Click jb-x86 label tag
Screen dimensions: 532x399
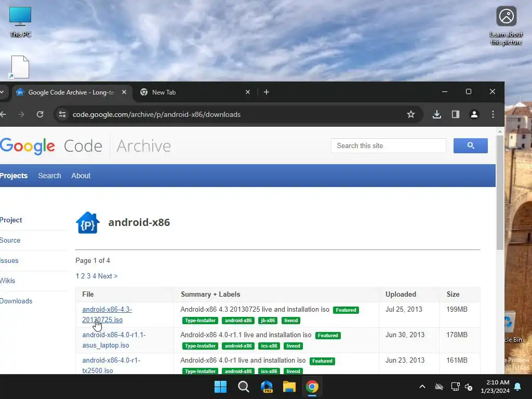tap(268, 320)
